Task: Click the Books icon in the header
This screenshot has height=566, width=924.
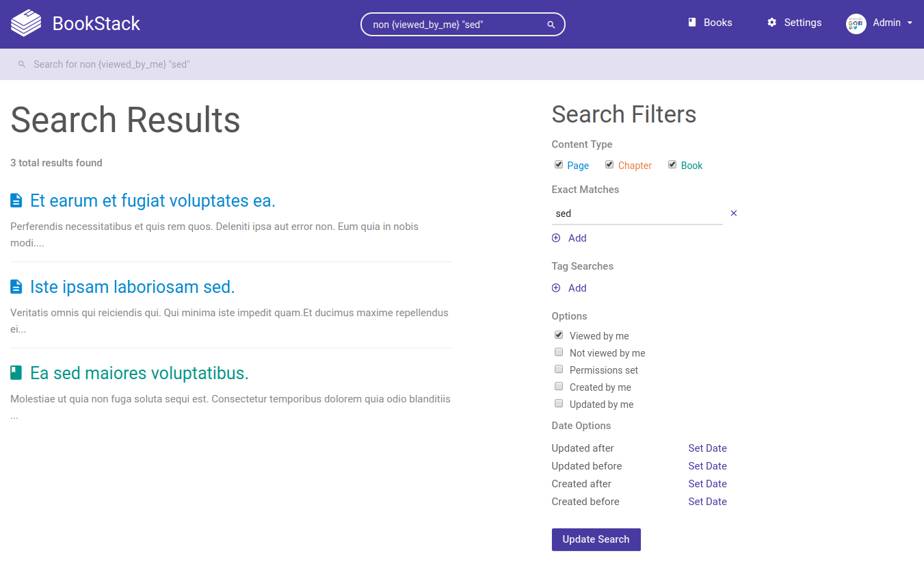Action: [x=691, y=23]
